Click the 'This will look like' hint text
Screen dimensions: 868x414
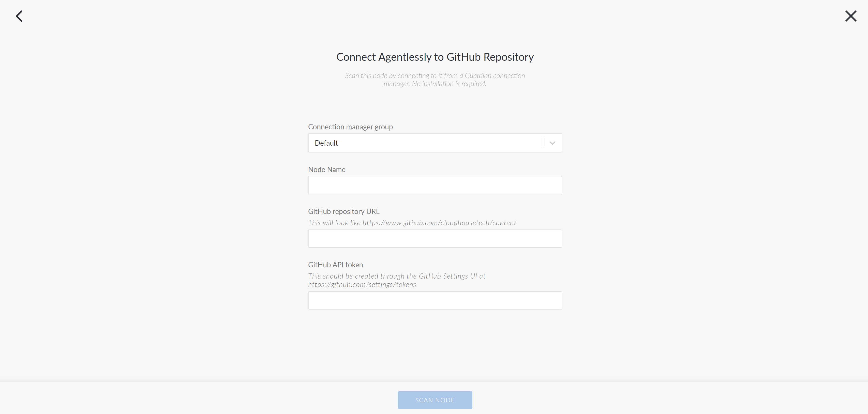coord(334,223)
